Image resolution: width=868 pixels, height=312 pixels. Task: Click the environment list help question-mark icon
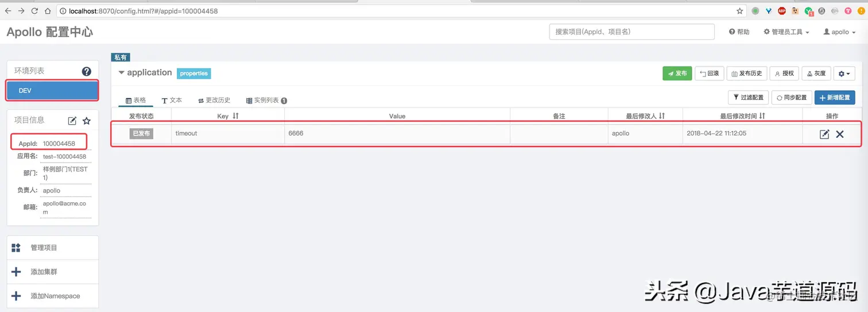(86, 71)
